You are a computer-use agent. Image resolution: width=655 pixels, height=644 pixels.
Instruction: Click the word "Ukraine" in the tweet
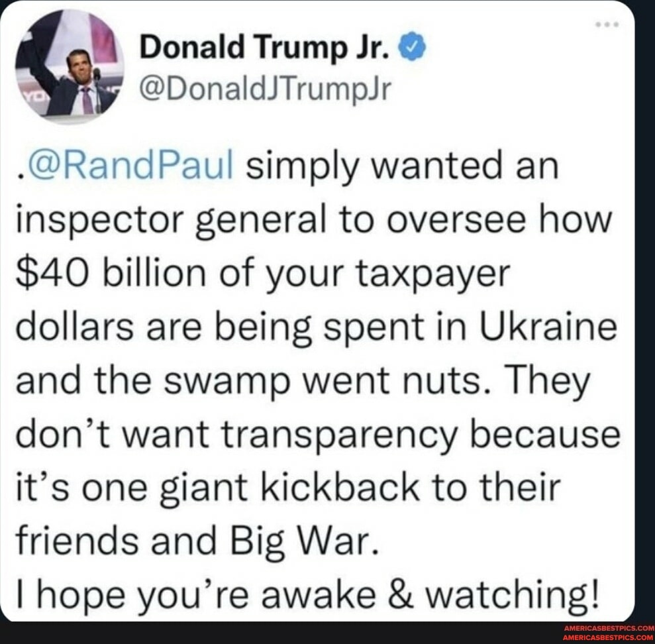point(548,327)
